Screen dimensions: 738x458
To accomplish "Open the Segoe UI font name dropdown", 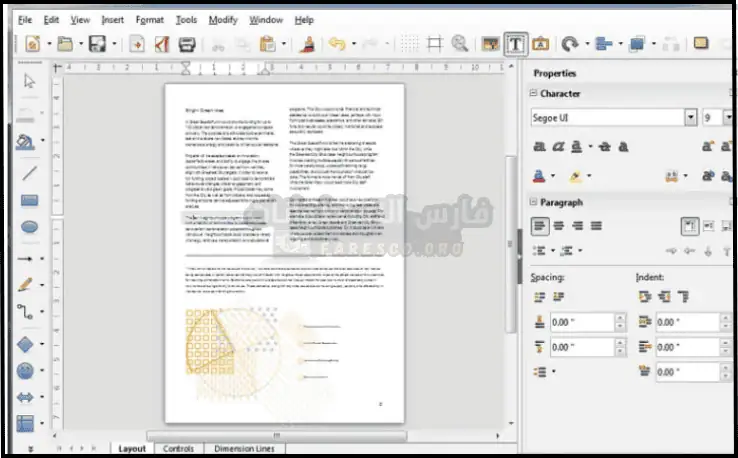I will point(690,118).
